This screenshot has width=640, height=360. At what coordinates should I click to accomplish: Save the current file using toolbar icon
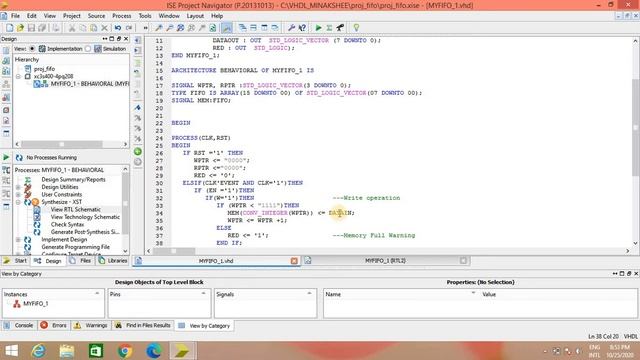tap(31, 28)
